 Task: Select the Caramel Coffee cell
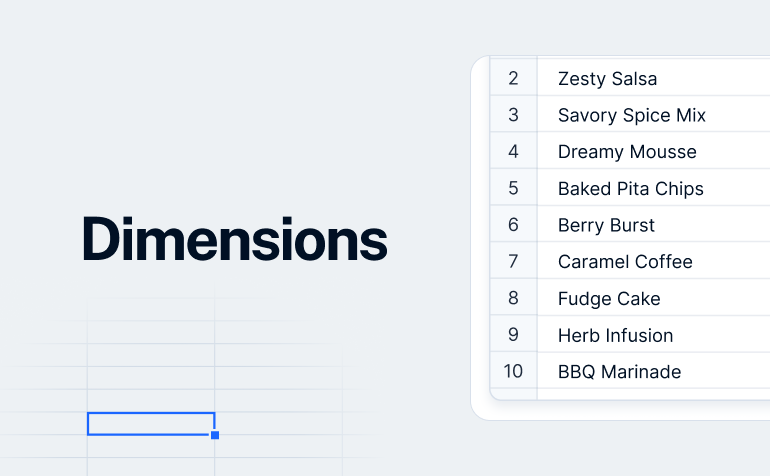click(x=654, y=261)
